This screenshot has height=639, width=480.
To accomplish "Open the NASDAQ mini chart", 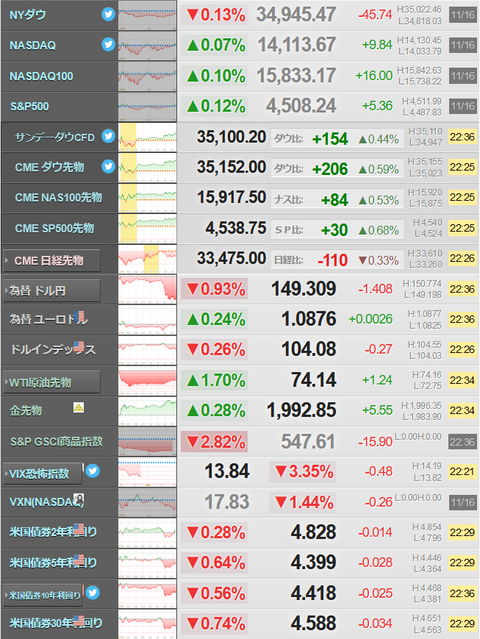I will point(148,46).
